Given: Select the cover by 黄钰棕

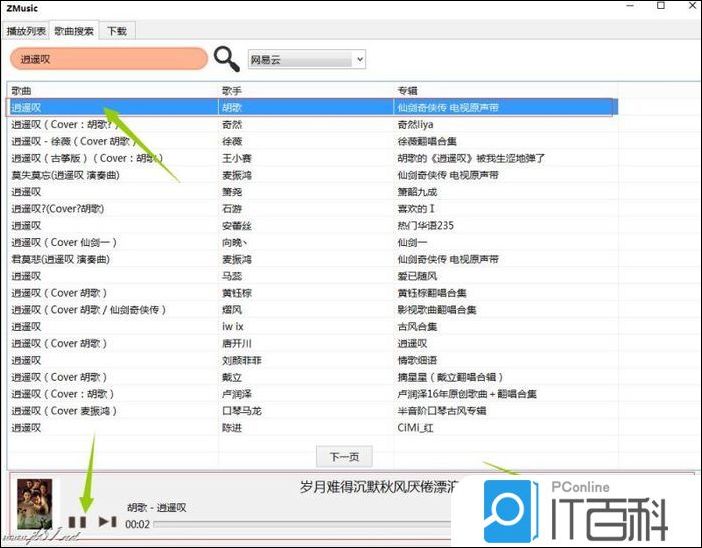Looking at the screenshot, I should point(312,293).
